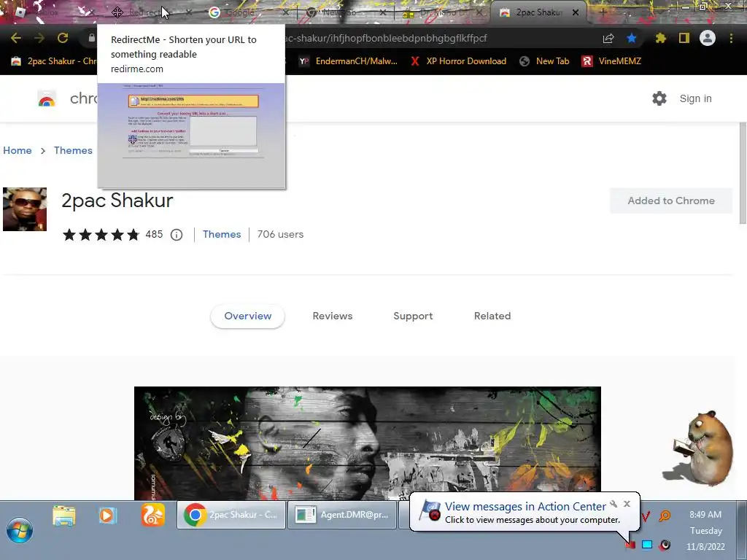This screenshot has height=560, width=747.
Task: Select the Reviews tab
Action: coord(333,316)
